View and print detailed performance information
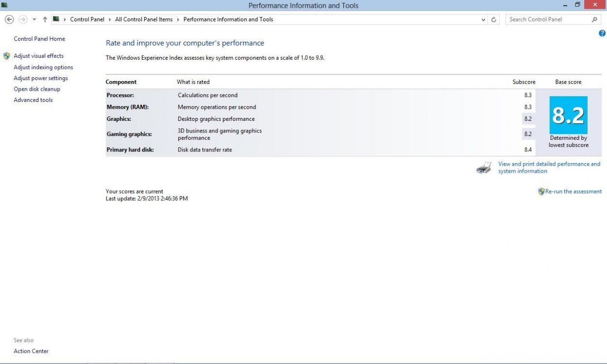Image resolution: width=607 pixels, height=364 pixels. [549, 167]
